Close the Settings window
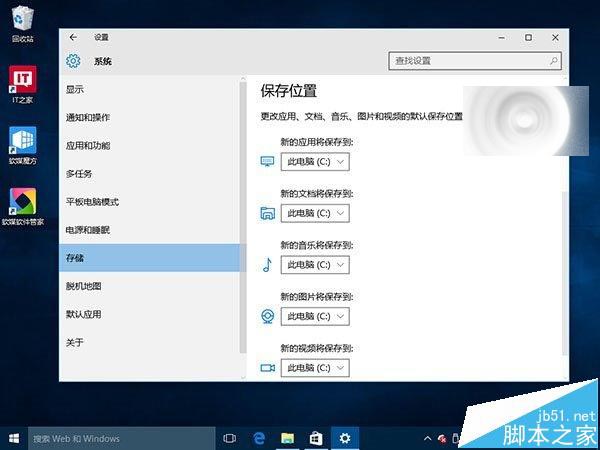The height and width of the screenshot is (450, 600). tap(555, 38)
